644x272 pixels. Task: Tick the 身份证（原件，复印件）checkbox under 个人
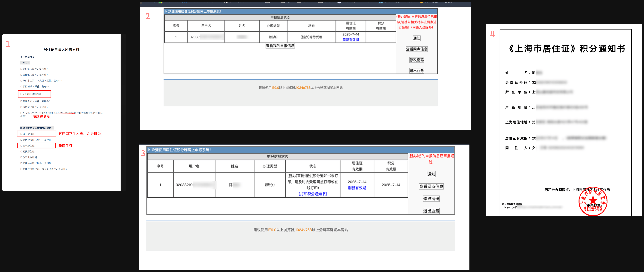pos(21,69)
